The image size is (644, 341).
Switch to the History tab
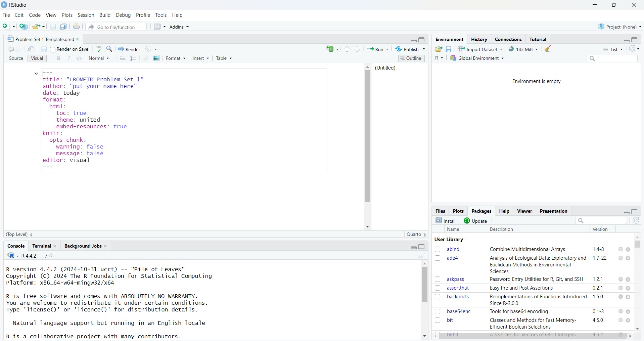coord(479,39)
